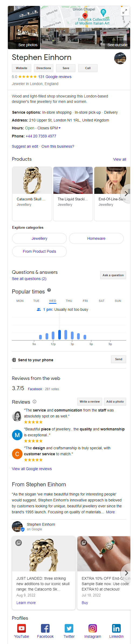Advance the Stephen Einhorn posts carousel arrow
135x644 pixels.
(126, 573)
